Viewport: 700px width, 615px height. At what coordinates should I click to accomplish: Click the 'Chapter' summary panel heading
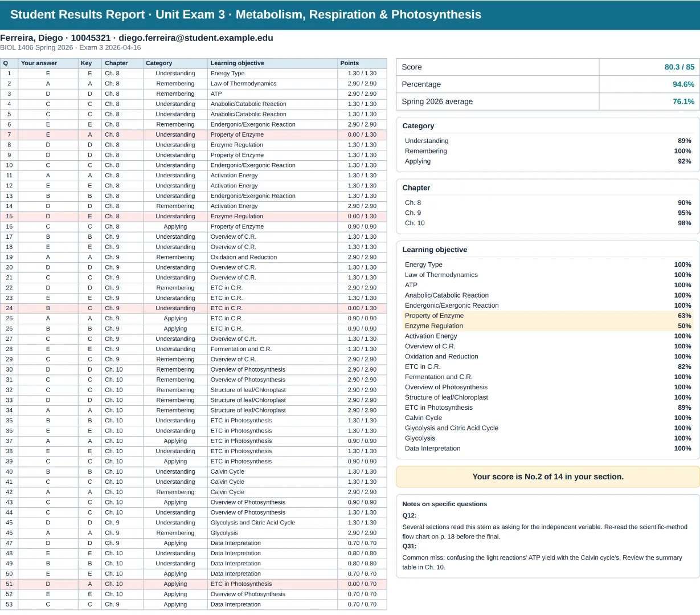pyautogui.click(x=416, y=188)
